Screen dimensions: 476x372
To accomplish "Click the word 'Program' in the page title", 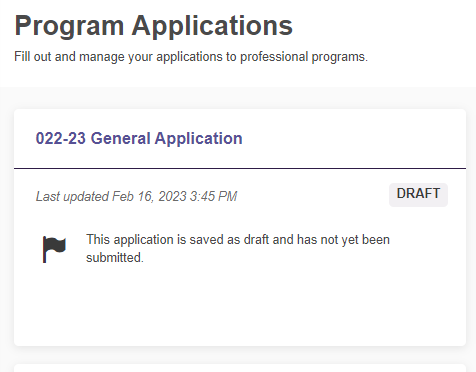I will (x=69, y=26).
